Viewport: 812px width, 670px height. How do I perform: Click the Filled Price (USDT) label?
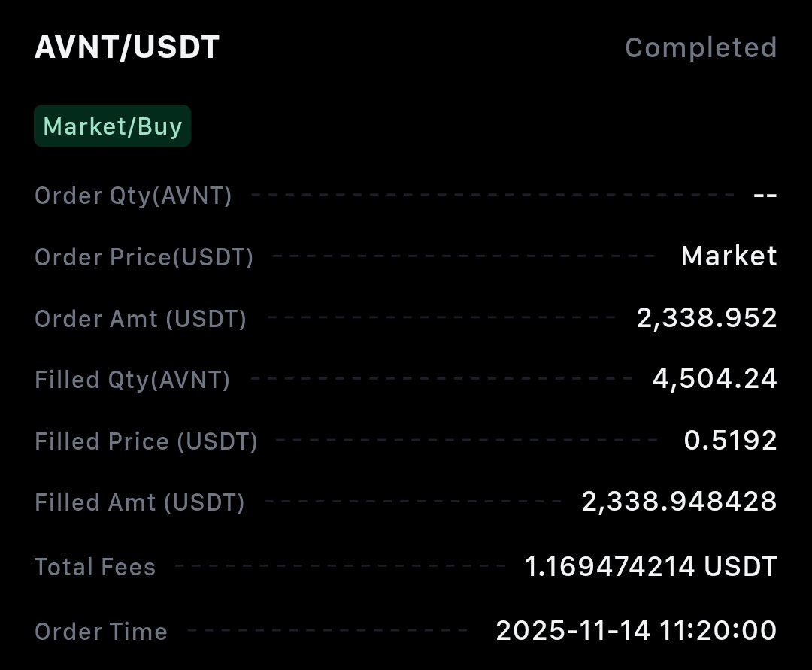coord(146,441)
